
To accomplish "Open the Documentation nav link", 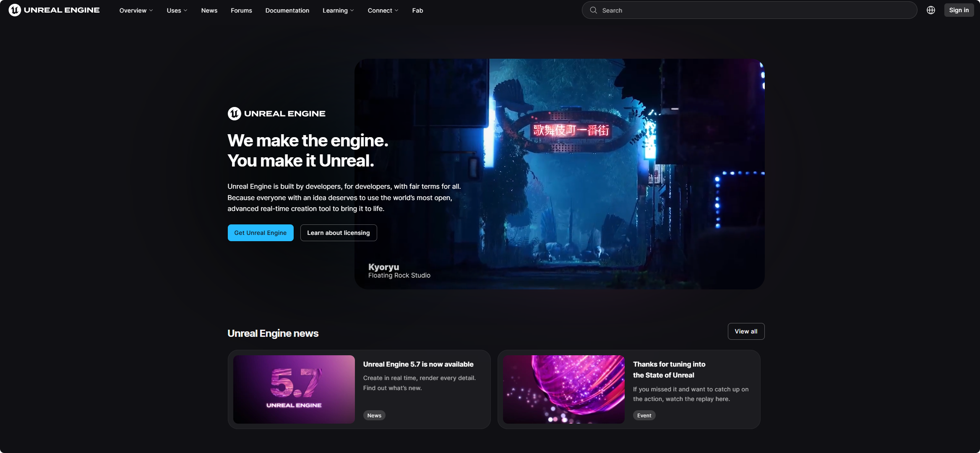I will [x=287, y=10].
